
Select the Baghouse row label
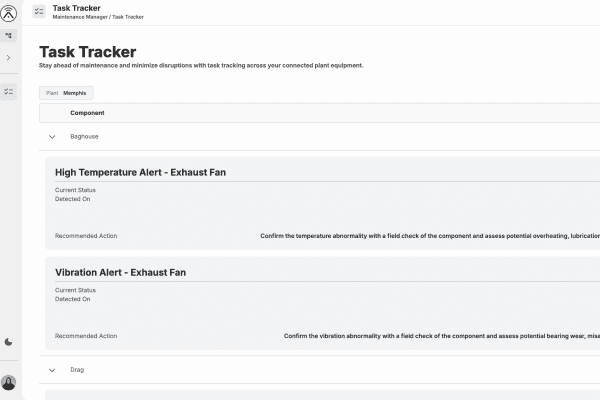(x=84, y=136)
